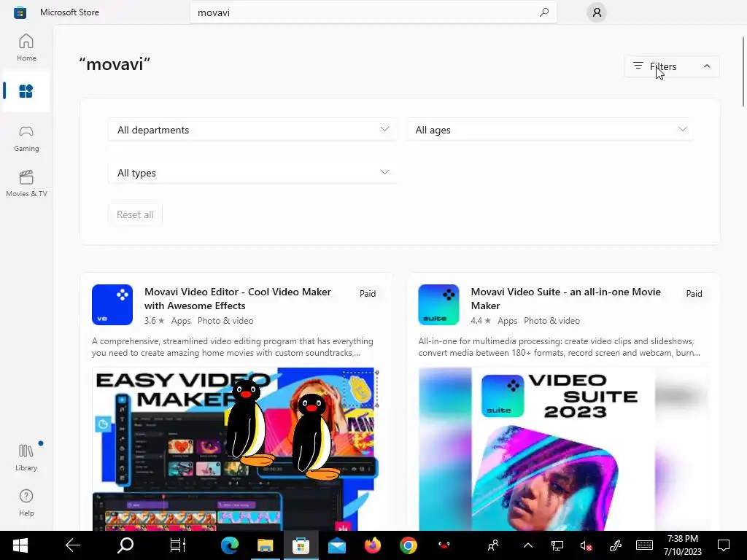The image size is (747, 560).
Task: Open the notification center icon
Action: point(724,545)
